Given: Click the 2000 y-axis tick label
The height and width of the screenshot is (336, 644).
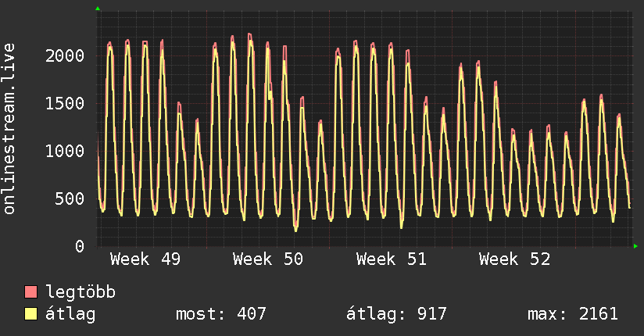Looking at the screenshot, I should click(x=64, y=55).
